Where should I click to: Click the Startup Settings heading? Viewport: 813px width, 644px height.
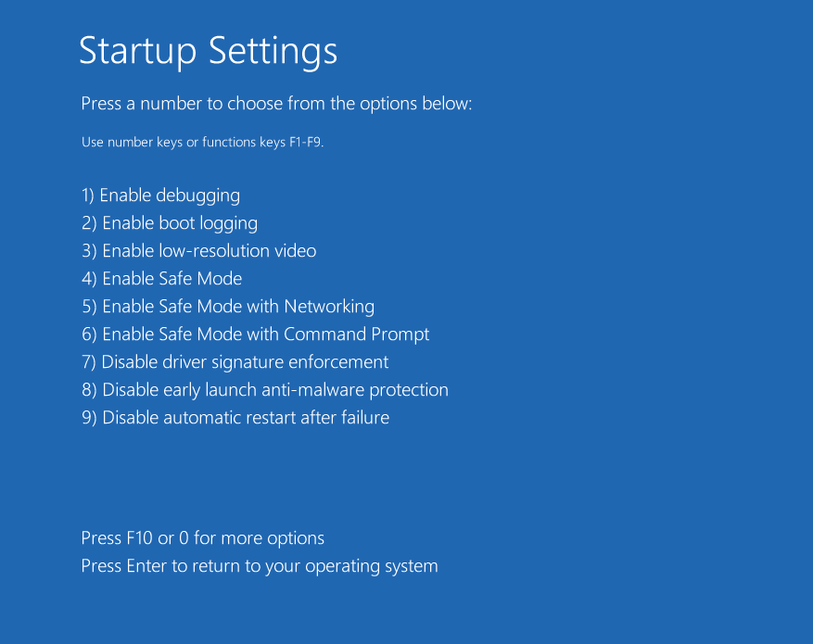208,50
